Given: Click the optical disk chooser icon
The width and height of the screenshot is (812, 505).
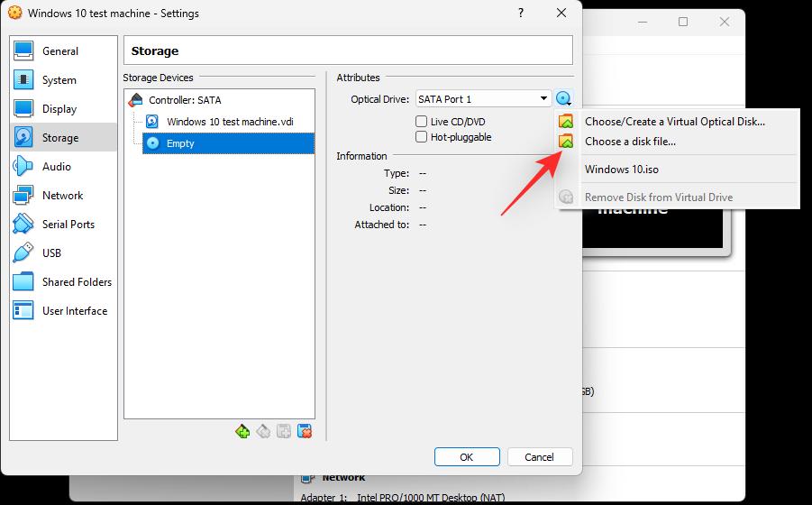Looking at the screenshot, I should 563,98.
